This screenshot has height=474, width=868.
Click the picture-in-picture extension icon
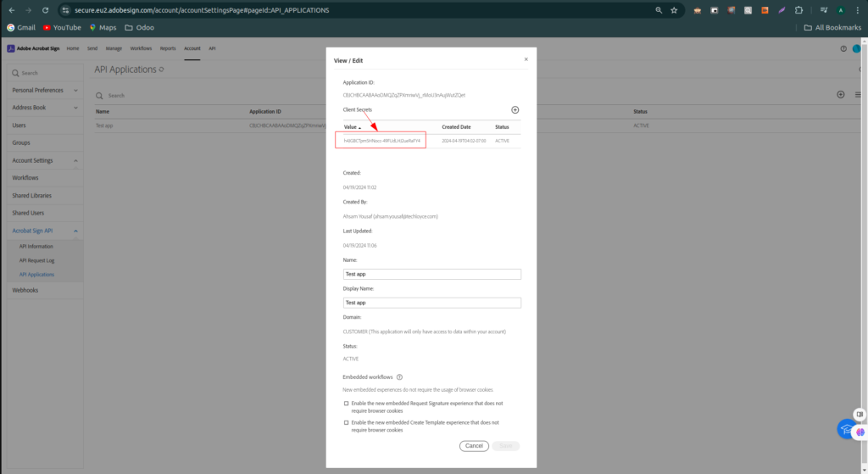pos(714,10)
